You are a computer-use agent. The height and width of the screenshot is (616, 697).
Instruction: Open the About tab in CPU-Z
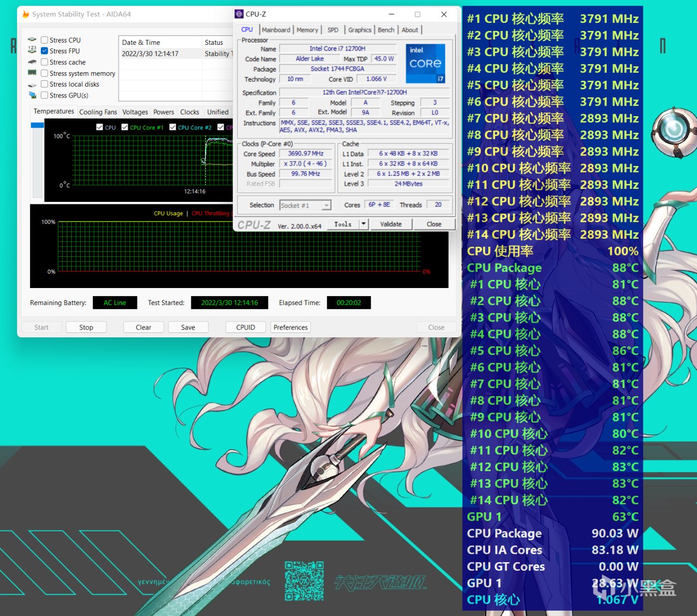tap(410, 30)
